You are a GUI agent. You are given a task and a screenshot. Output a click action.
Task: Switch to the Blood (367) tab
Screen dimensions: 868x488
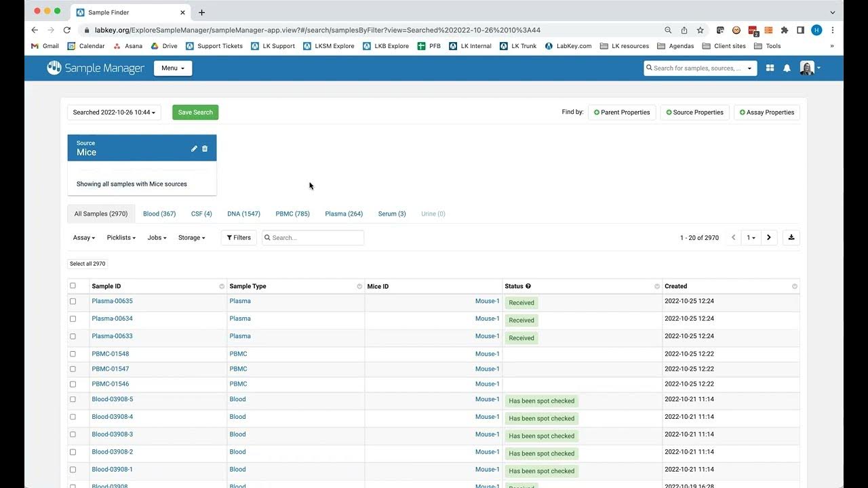click(159, 213)
